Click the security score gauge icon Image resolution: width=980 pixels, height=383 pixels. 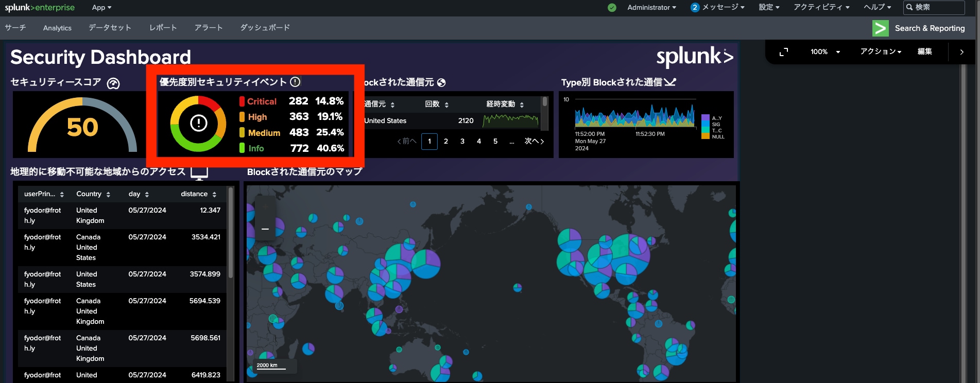pyautogui.click(x=113, y=83)
